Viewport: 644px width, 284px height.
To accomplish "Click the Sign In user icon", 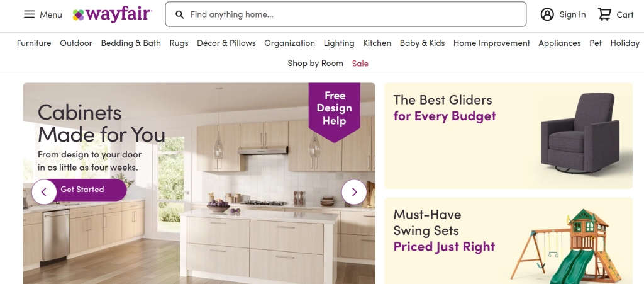I will [547, 14].
